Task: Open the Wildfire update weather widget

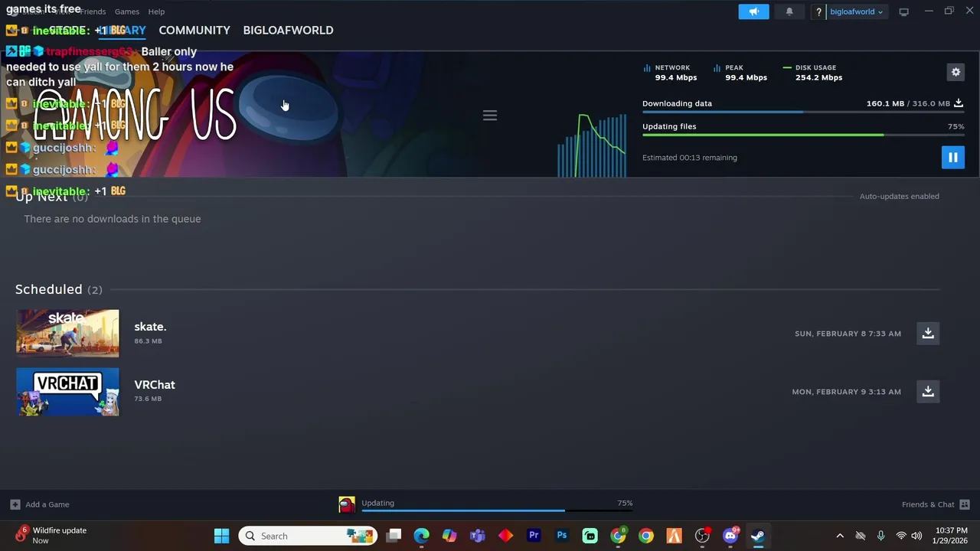Action: 51,535
